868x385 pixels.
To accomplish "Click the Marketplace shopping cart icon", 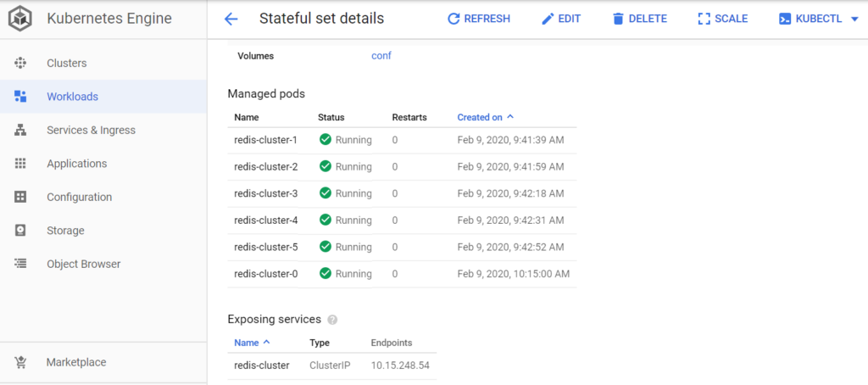I will [x=20, y=362].
